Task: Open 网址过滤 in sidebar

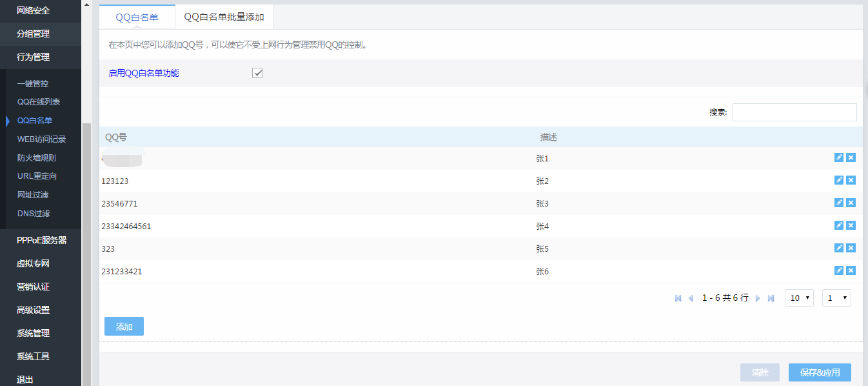Action: [33, 194]
